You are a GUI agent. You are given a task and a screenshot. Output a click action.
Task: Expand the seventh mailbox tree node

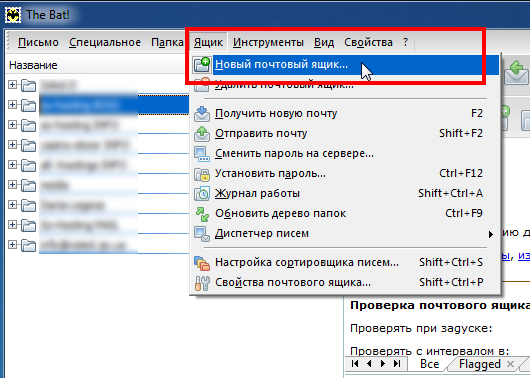tap(12, 204)
